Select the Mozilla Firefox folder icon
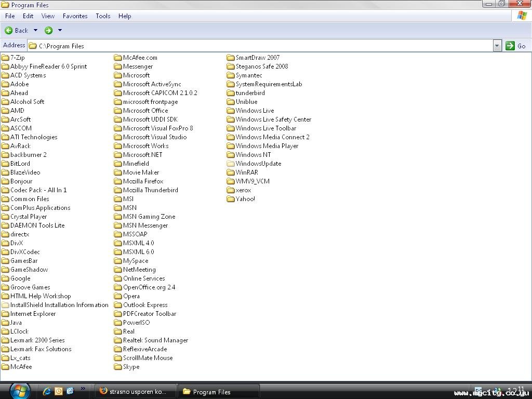 click(118, 181)
